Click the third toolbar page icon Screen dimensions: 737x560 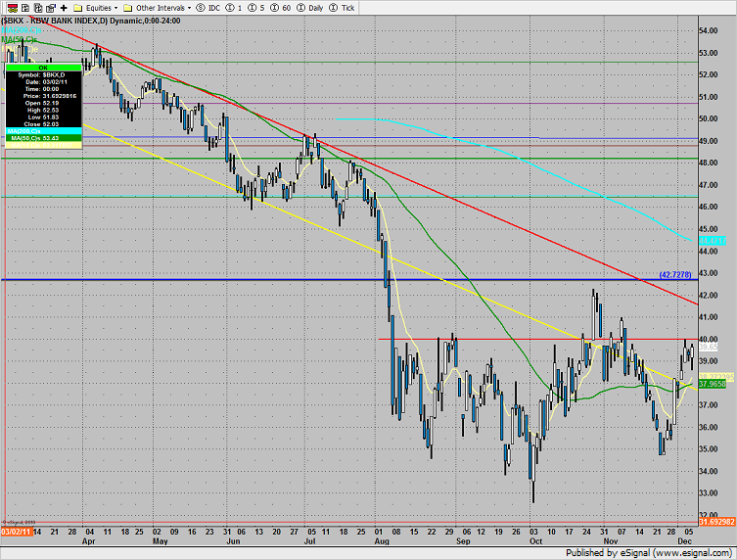pyautogui.click(x=35, y=7)
